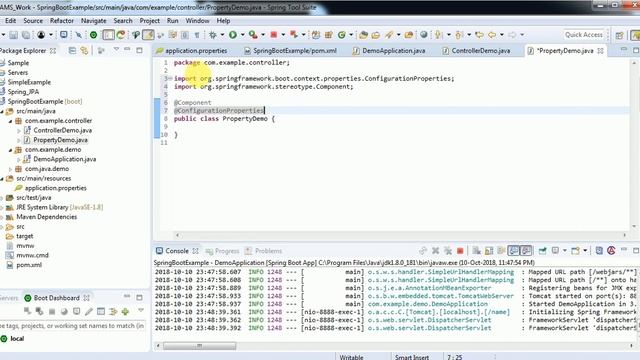
Task: Switch to the application.properties editor tab
Action: point(192,51)
